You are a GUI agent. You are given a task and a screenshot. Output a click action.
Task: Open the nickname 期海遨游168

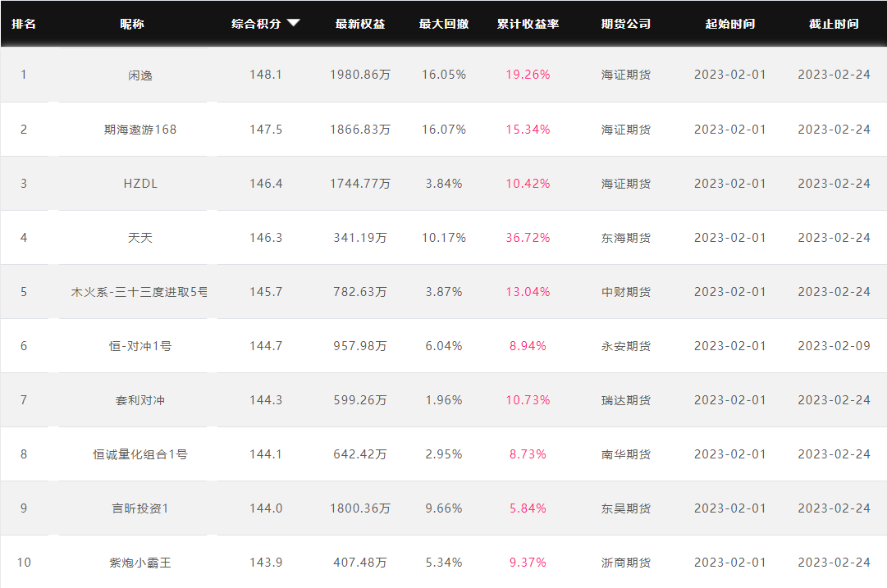139,130
